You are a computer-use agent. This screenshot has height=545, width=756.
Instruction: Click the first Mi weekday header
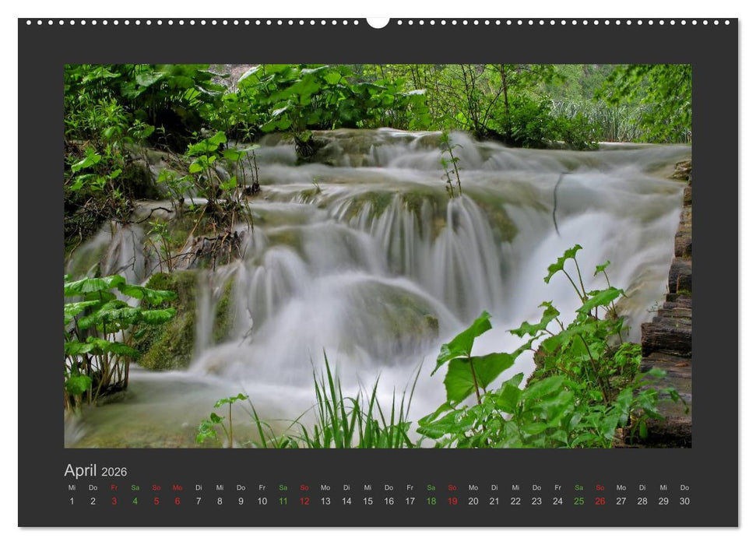pyautogui.click(x=72, y=488)
